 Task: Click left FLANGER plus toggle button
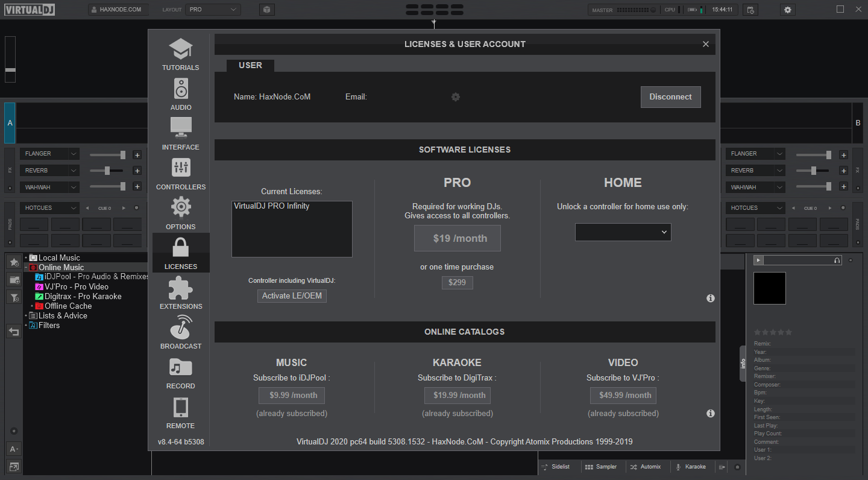(137, 155)
